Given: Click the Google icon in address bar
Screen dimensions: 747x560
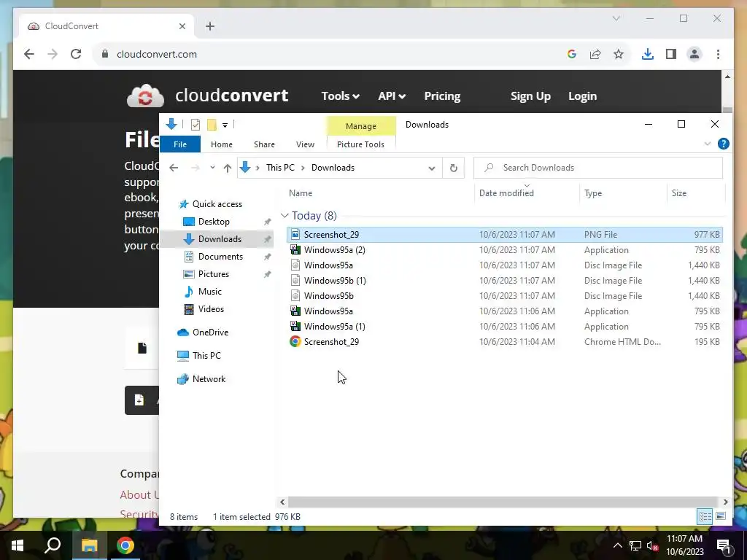Looking at the screenshot, I should [572, 54].
